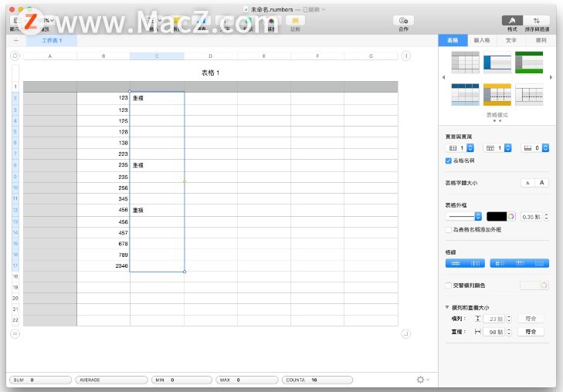The image size is (563, 392).
Task: Click the 符合 fit button for column width
Action: 531,332
